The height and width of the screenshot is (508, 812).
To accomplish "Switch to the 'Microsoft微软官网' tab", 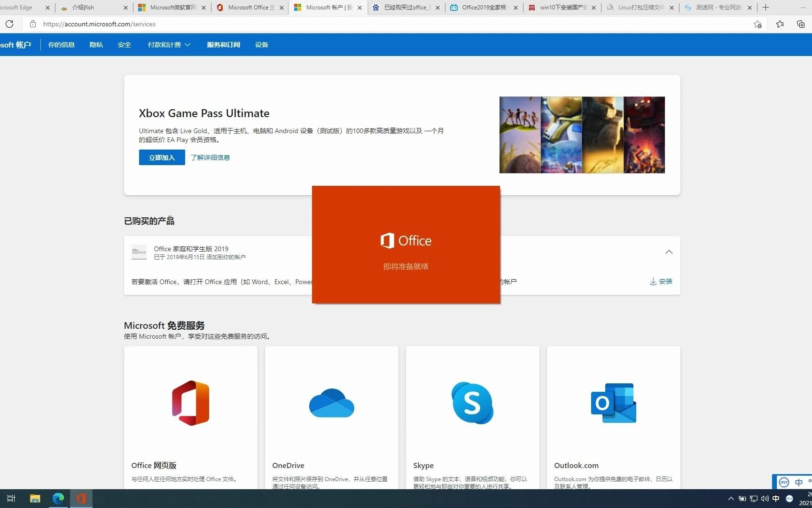I will point(172,8).
